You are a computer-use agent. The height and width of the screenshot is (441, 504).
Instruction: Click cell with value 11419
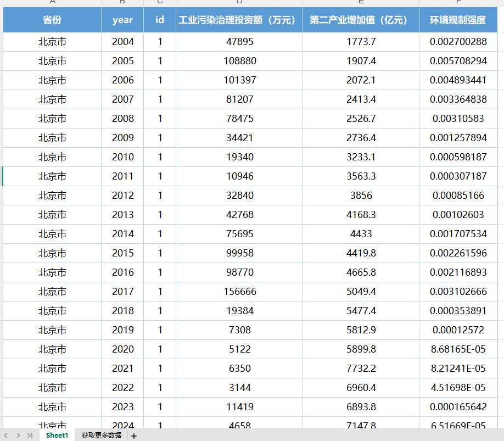[x=239, y=407]
